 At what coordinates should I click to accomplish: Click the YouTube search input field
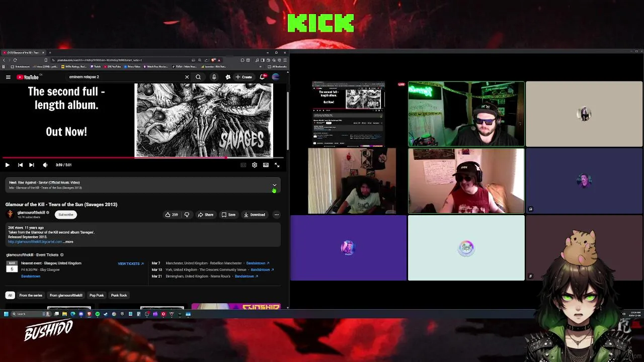point(126,77)
